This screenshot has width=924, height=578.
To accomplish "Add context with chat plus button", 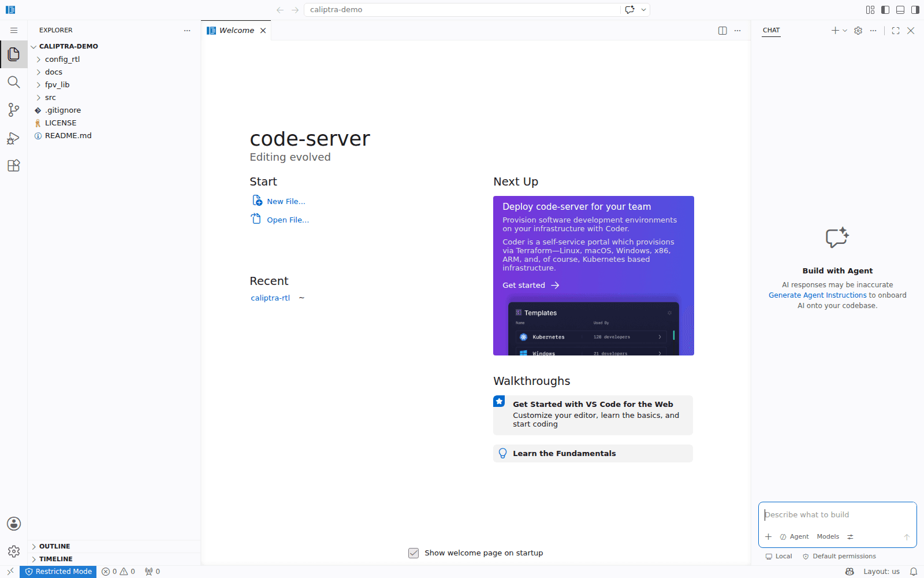I will [x=768, y=537].
